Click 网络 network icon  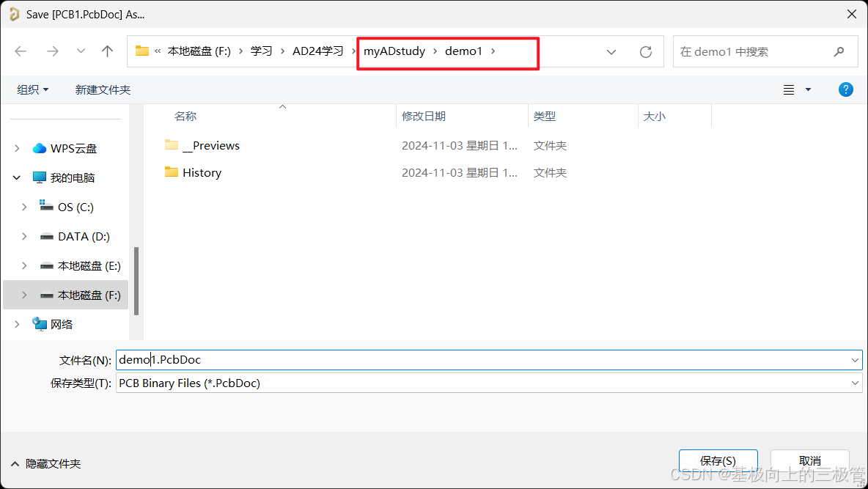tap(40, 324)
